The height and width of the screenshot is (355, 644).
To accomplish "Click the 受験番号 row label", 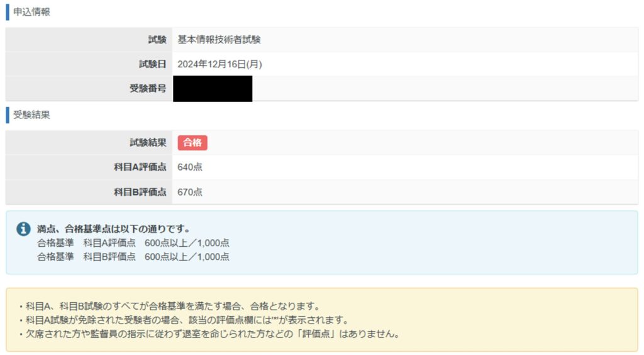I will [148, 89].
